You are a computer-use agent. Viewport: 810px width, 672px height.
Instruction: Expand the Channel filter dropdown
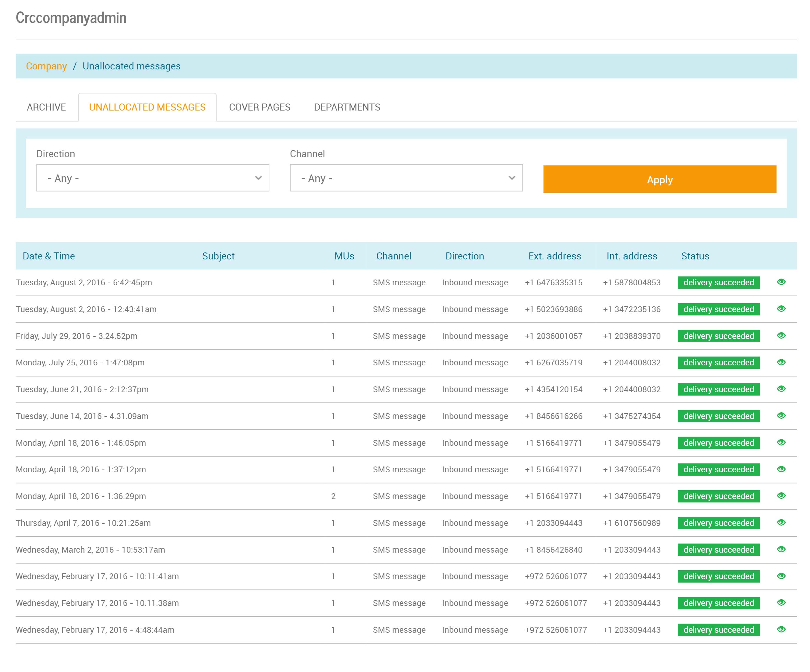pyautogui.click(x=406, y=178)
